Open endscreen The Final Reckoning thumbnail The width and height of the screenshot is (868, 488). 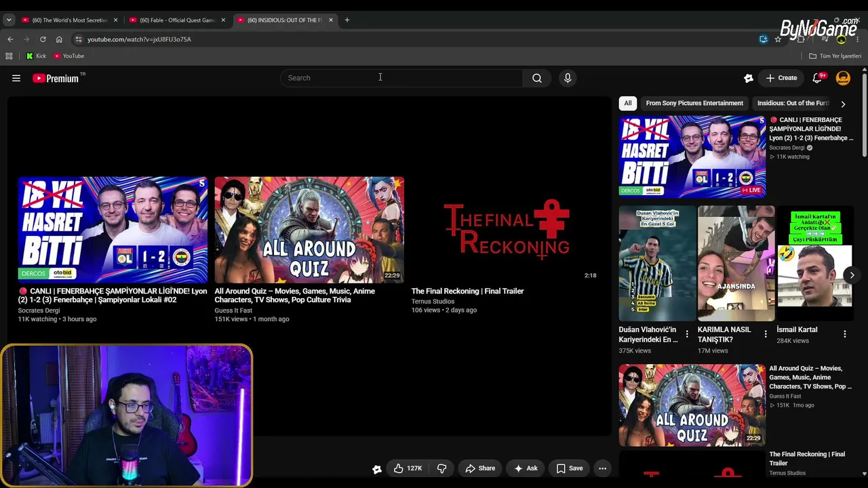(x=506, y=230)
